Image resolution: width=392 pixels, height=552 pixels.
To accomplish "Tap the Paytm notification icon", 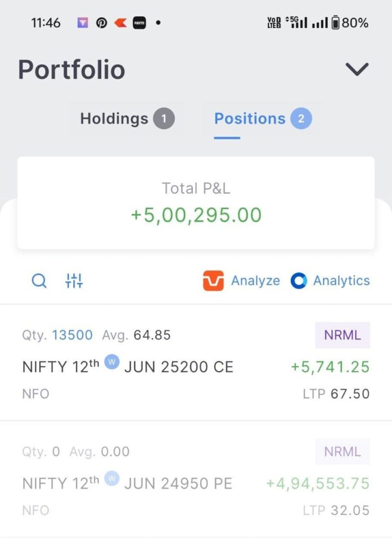I will (139, 23).
